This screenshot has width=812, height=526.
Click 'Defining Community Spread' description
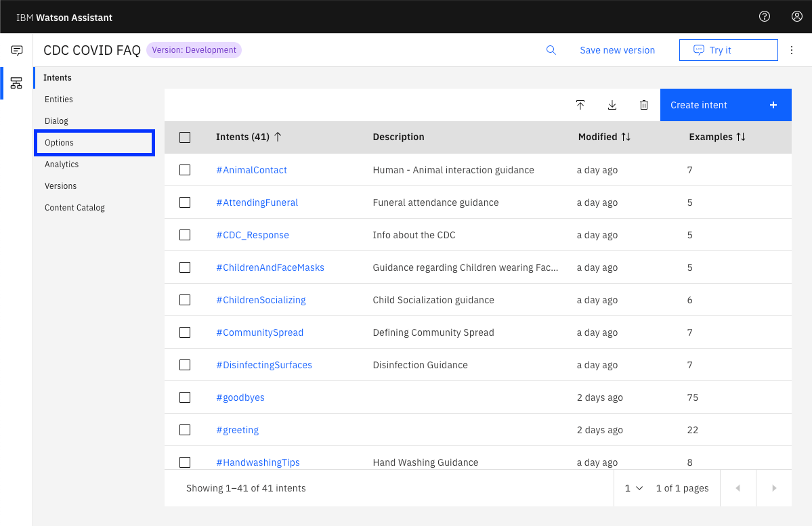pyautogui.click(x=433, y=332)
